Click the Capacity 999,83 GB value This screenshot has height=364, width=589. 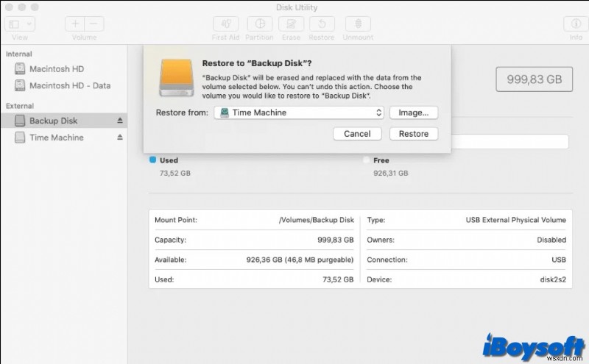[336, 240]
